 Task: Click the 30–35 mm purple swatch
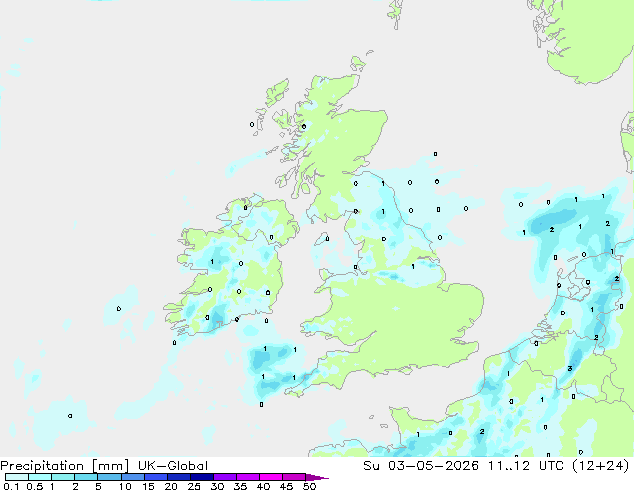tap(224, 477)
